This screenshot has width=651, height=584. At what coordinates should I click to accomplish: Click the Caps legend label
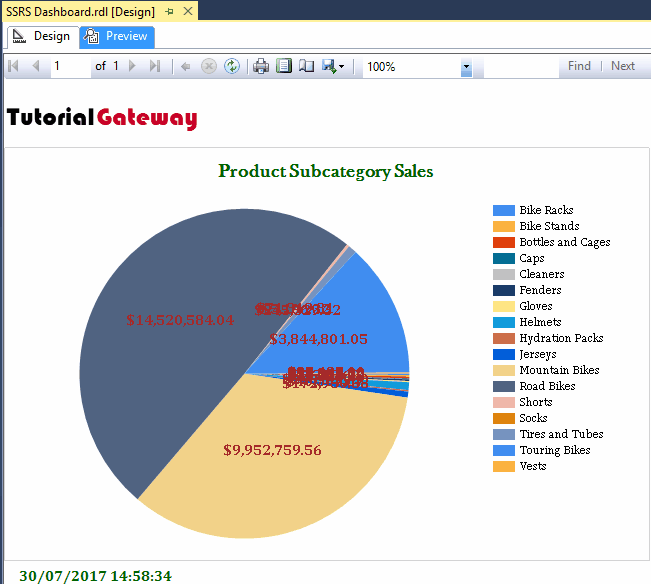[532, 258]
